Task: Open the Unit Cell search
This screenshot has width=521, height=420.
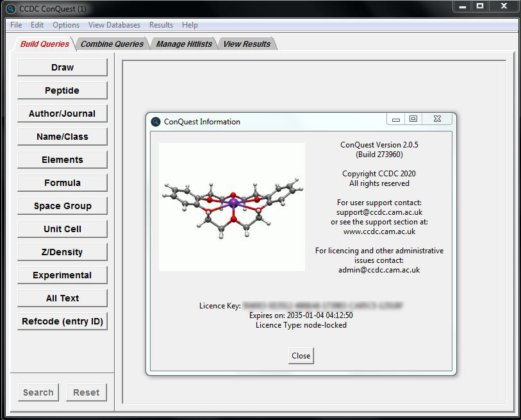Action: 62,229
